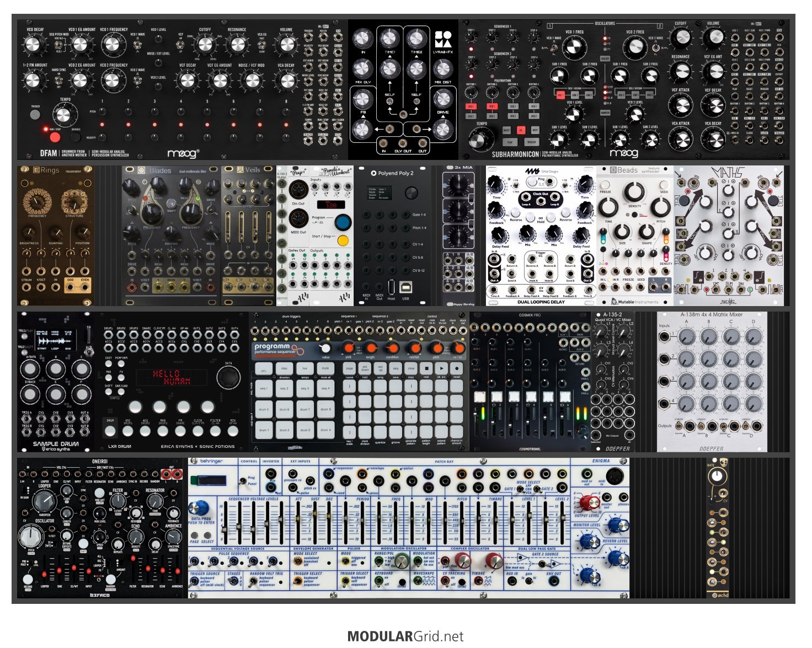Image resolution: width=812 pixels, height=648 pixels.
Task: Flip the DFAM VCO 1 Wave switch
Action: 137,45
